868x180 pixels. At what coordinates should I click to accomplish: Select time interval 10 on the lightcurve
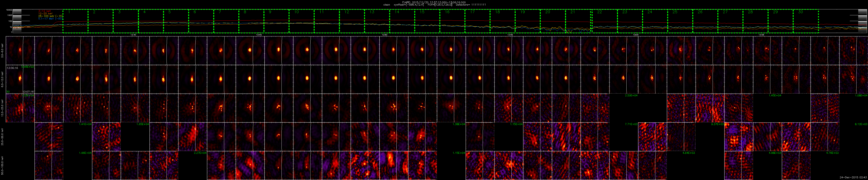(302, 21)
